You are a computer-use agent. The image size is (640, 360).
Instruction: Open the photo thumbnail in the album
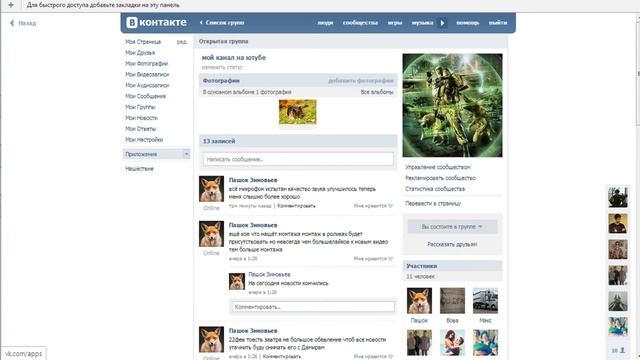[298, 112]
